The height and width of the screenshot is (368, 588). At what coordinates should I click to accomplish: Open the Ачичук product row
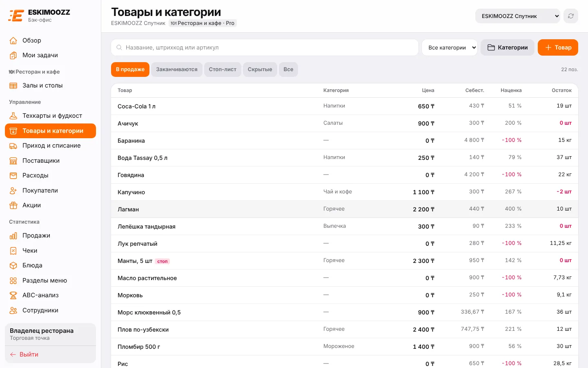(345, 123)
